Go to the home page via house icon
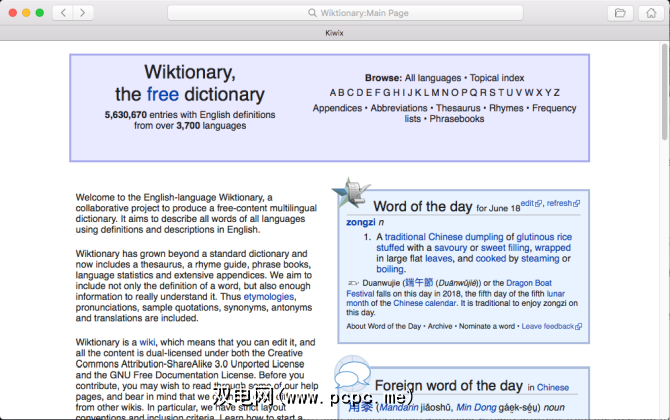 tap(650, 13)
